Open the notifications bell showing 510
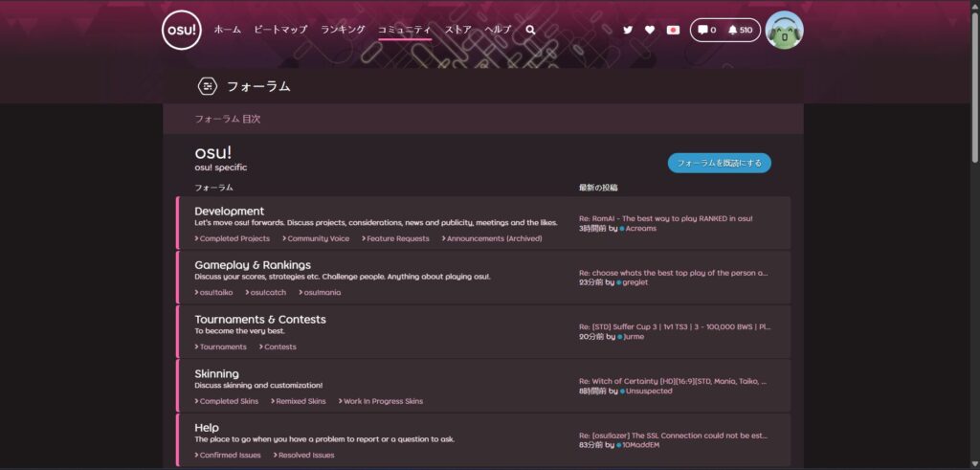 tap(740, 30)
